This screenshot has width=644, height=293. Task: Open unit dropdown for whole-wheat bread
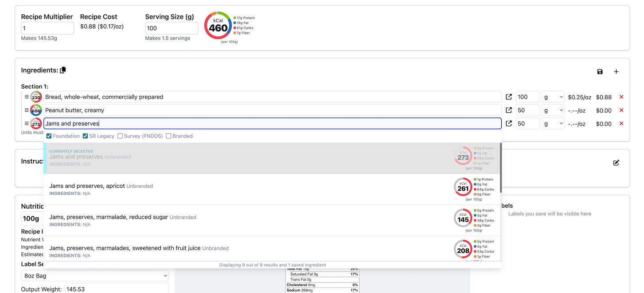point(553,97)
